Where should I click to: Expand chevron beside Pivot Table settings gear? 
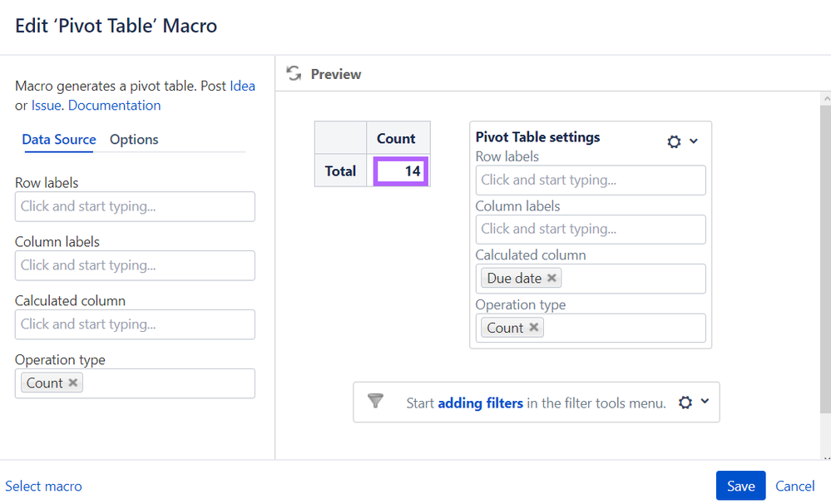point(694,141)
